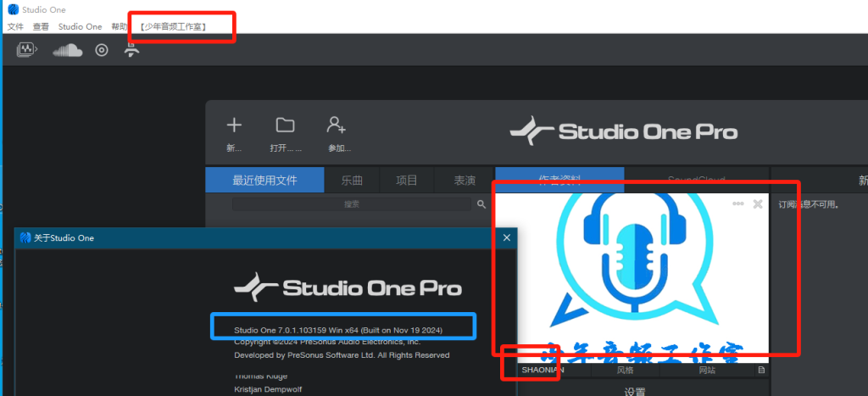The height and width of the screenshot is (396, 868).
Task: Click the 搜索 search field
Action: (x=352, y=204)
